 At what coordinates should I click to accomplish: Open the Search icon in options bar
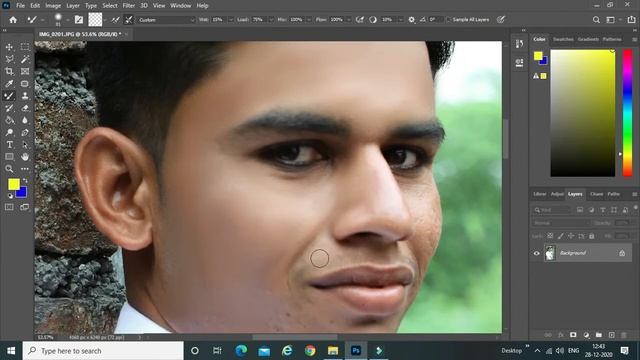[x=596, y=20]
